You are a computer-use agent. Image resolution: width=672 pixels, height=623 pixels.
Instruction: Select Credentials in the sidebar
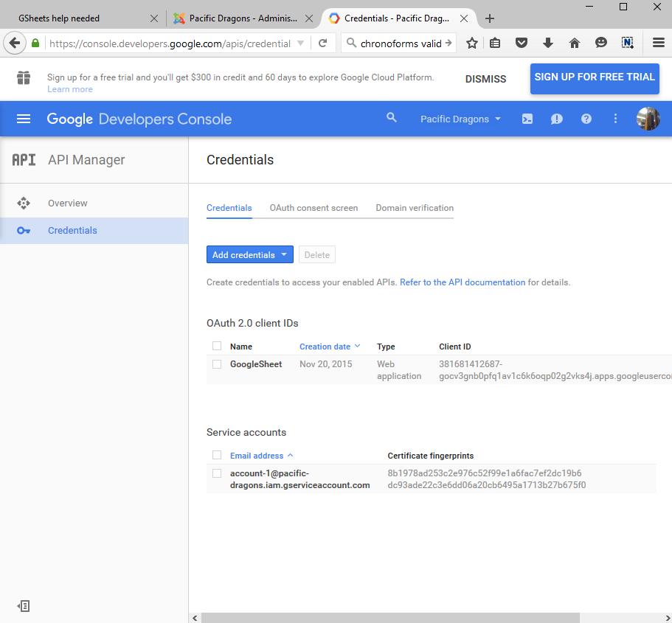coord(94,231)
